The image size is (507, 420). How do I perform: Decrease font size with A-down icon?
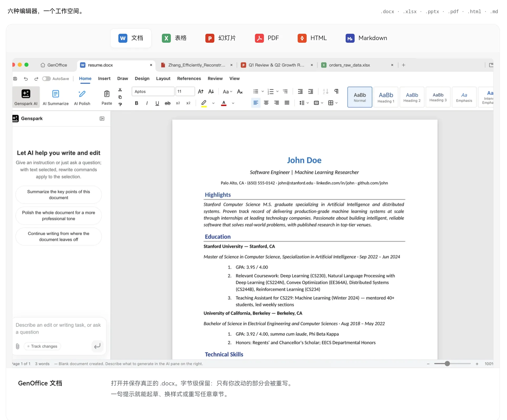click(211, 91)
